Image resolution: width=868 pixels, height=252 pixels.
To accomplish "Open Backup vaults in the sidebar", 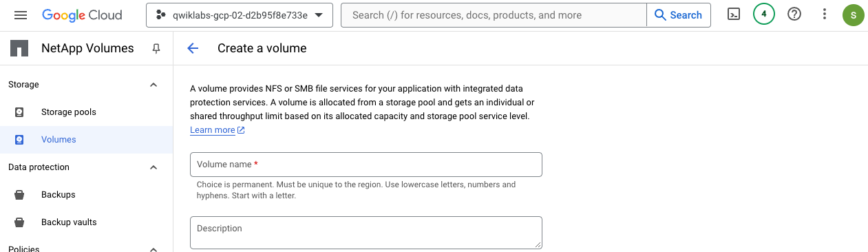I will (x=86, y=222).
